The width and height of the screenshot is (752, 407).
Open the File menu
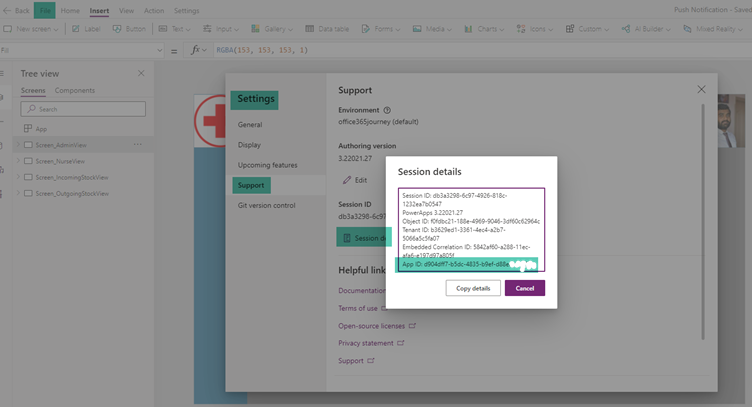(x=45, y=11)
